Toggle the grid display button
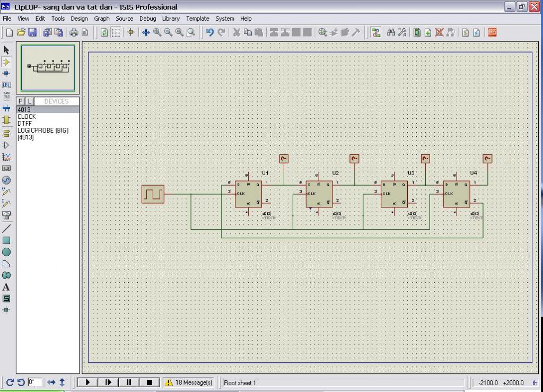543x392 pixels. 116,32
